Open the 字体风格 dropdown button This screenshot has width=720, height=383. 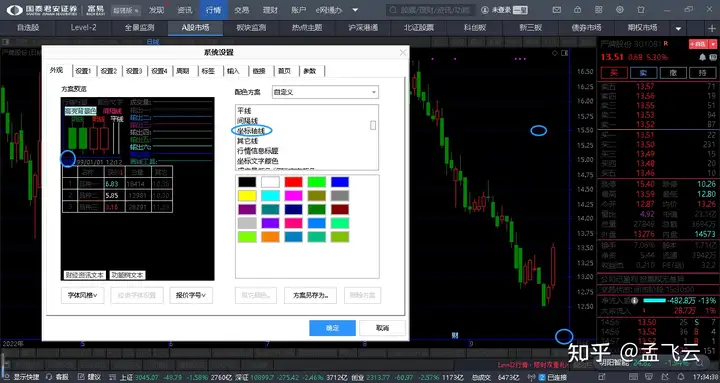click(x=82, y=295)
